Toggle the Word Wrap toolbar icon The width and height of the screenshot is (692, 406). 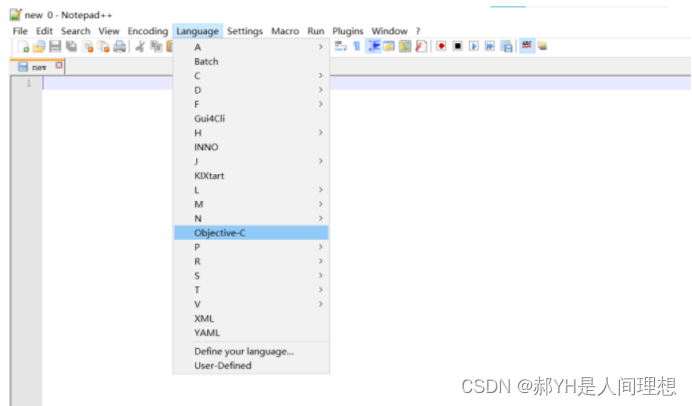coord(340,46)
